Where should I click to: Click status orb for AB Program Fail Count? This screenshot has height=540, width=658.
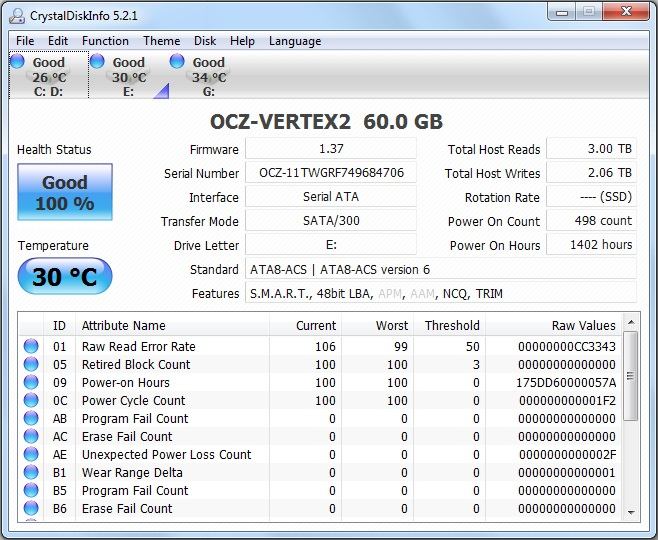tap(31, 418)
